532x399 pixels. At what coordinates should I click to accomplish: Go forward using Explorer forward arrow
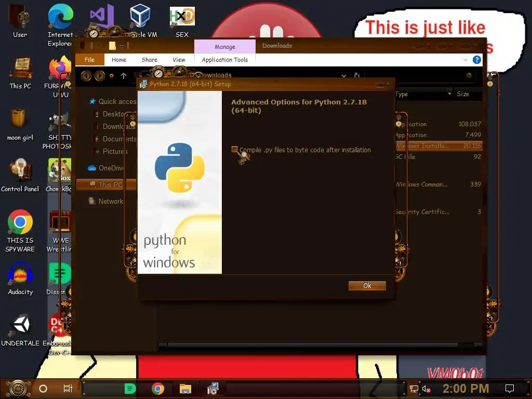click(100, 76)
